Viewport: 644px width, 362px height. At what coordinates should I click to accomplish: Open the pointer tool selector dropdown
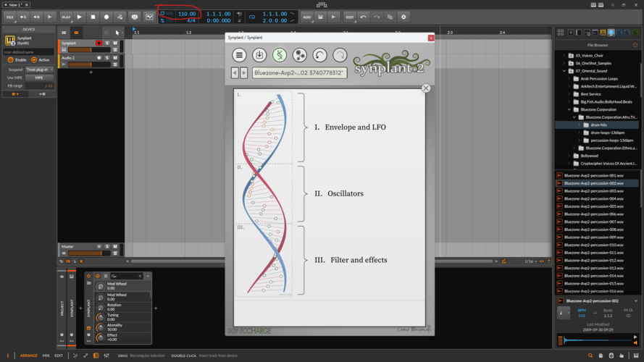118,33
